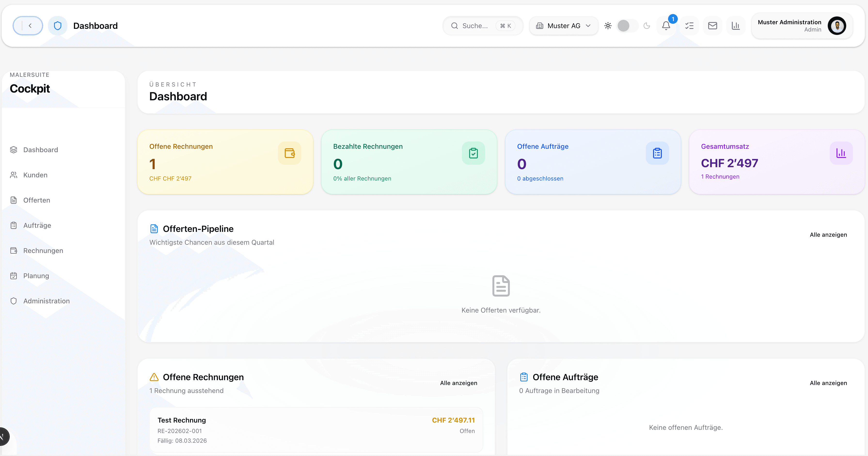Click the CHF 2'497.11 invoice amount
Viewport: 868px width, 456px height.
[x=453, y=420]
